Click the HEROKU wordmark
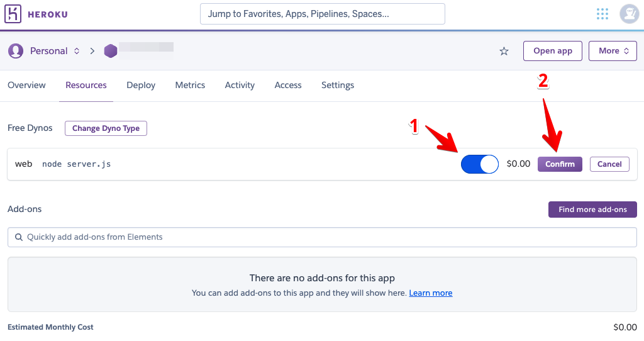The height and width of the screenshot is (341, 644). 48,14
